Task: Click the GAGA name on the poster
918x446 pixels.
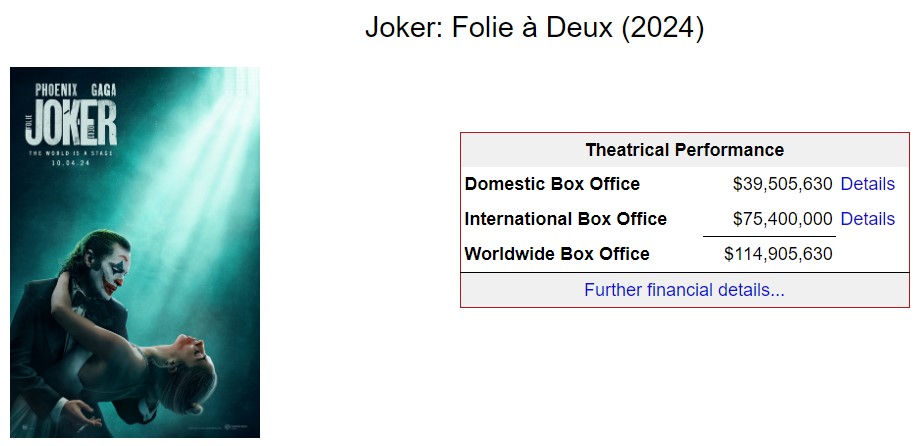Action: pos(104,90)
